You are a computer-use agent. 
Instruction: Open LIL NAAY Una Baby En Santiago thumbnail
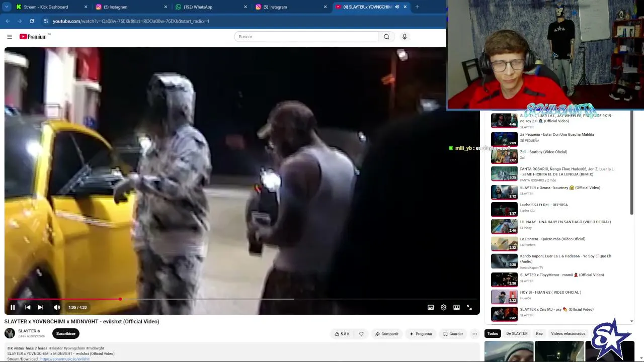504,226
